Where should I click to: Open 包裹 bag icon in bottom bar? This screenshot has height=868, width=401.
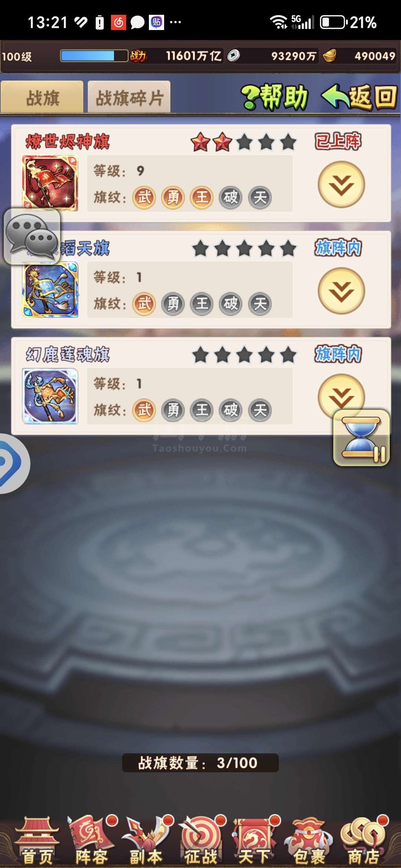(309, 841)
